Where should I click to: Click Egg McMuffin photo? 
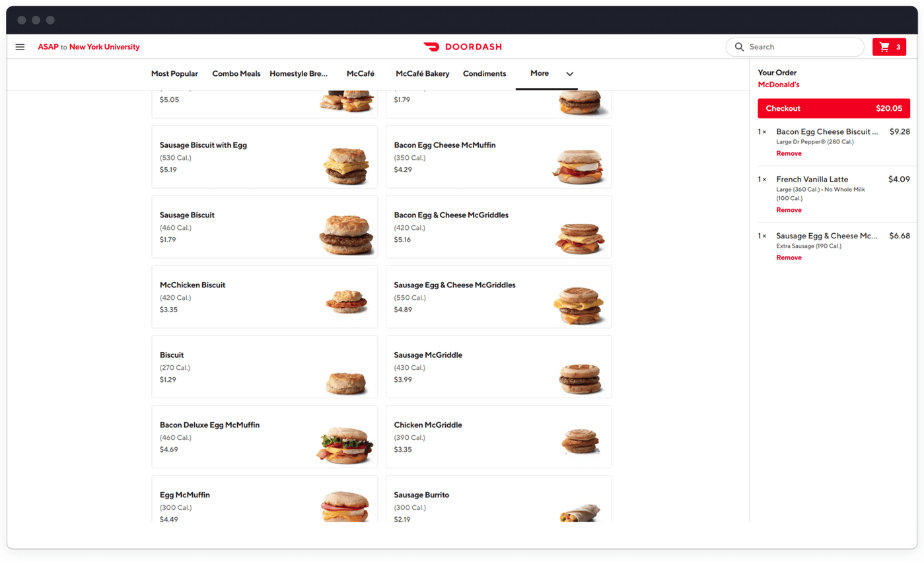click(345, 507)
